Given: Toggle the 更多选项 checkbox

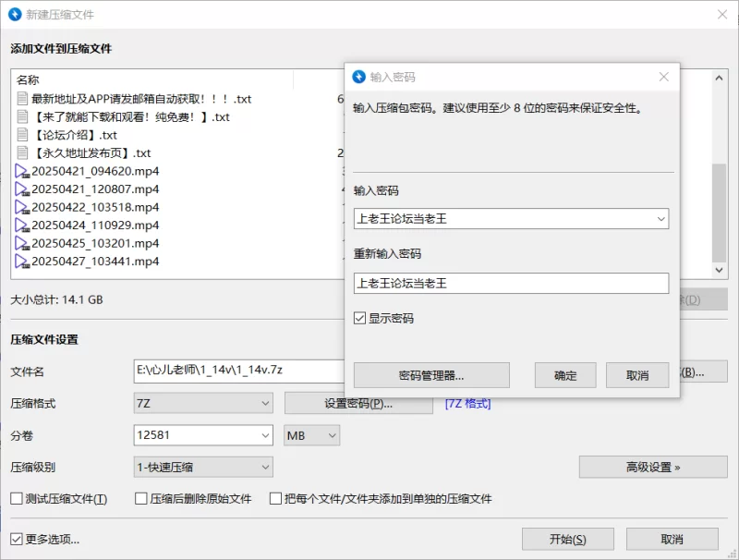Looking at the screenshot, I should (17, 539).
